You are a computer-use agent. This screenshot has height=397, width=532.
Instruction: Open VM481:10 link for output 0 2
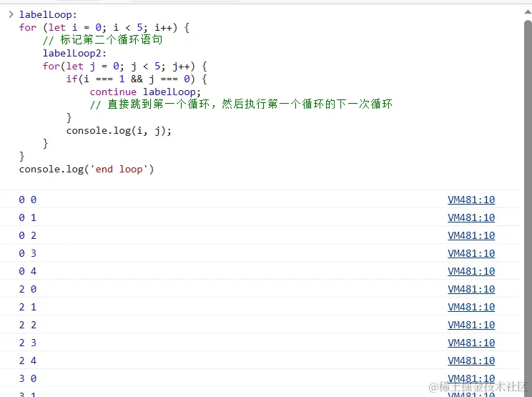pyautogui.click(x=471, y=235)
